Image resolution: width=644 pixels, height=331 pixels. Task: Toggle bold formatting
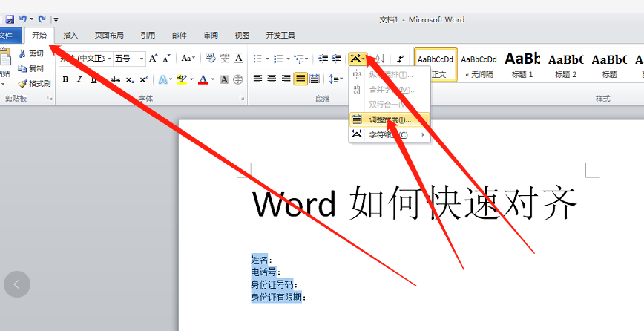pyautogui.click(x=66, y=79)
